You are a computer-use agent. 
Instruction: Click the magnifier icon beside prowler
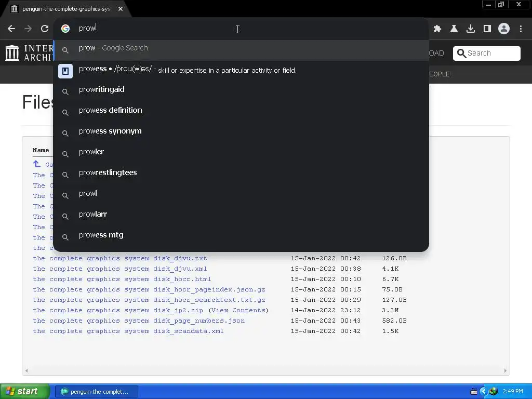coord(65,154)
